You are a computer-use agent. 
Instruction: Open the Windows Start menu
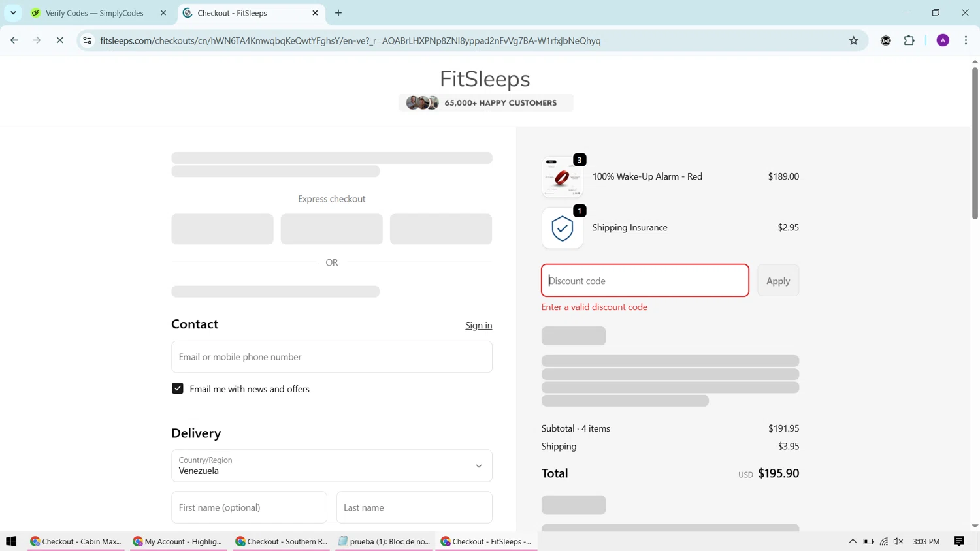[11, 541]
